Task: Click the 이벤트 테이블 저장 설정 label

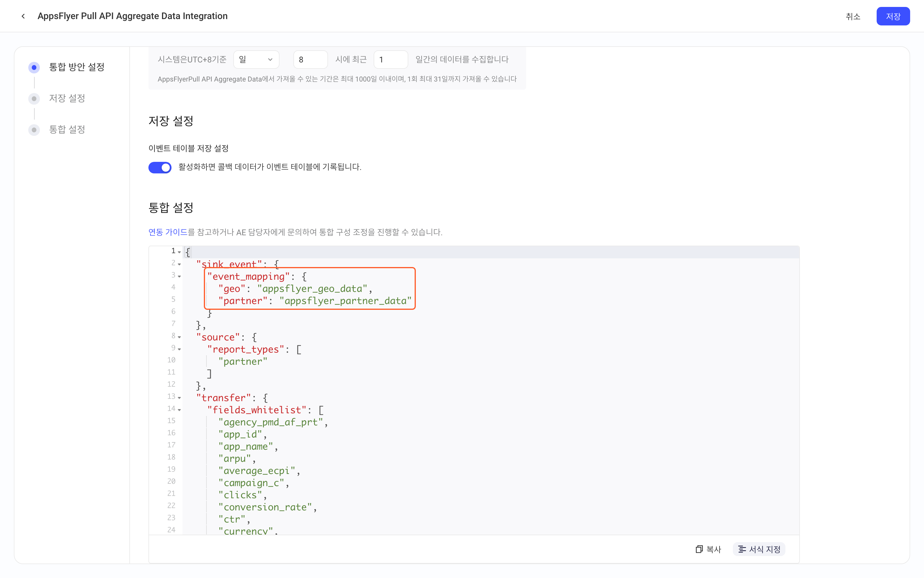Action: point(189,148)
